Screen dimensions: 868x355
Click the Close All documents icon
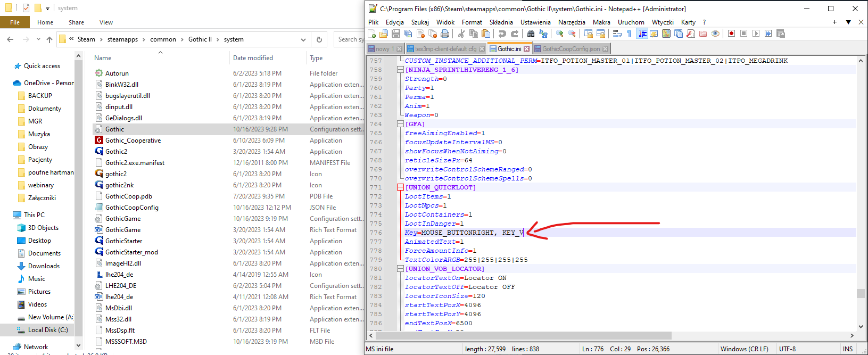click(433, 34)
